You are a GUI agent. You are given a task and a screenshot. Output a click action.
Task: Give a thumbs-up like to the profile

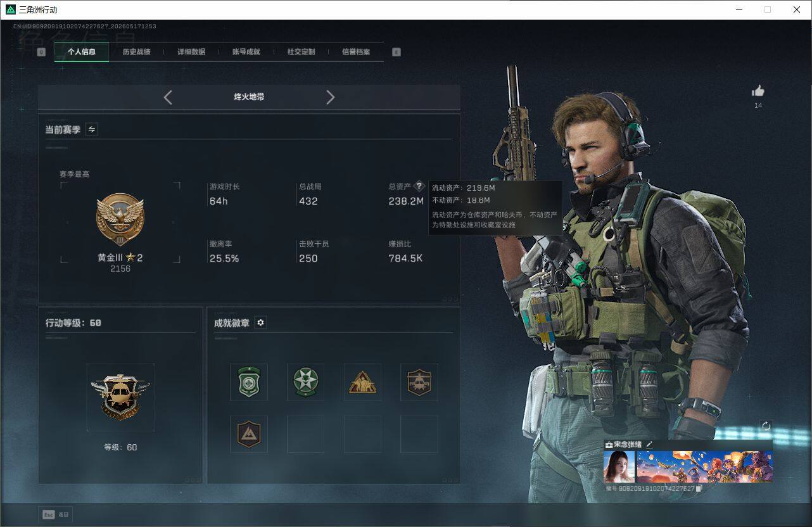pyautogui.click(x=758, y=91)
